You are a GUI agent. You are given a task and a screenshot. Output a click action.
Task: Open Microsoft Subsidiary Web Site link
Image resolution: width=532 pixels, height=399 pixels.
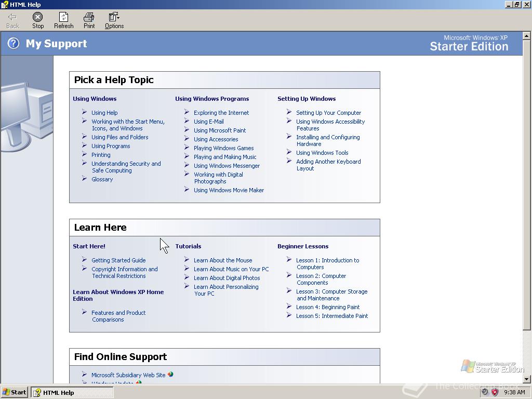click(128, 375)
